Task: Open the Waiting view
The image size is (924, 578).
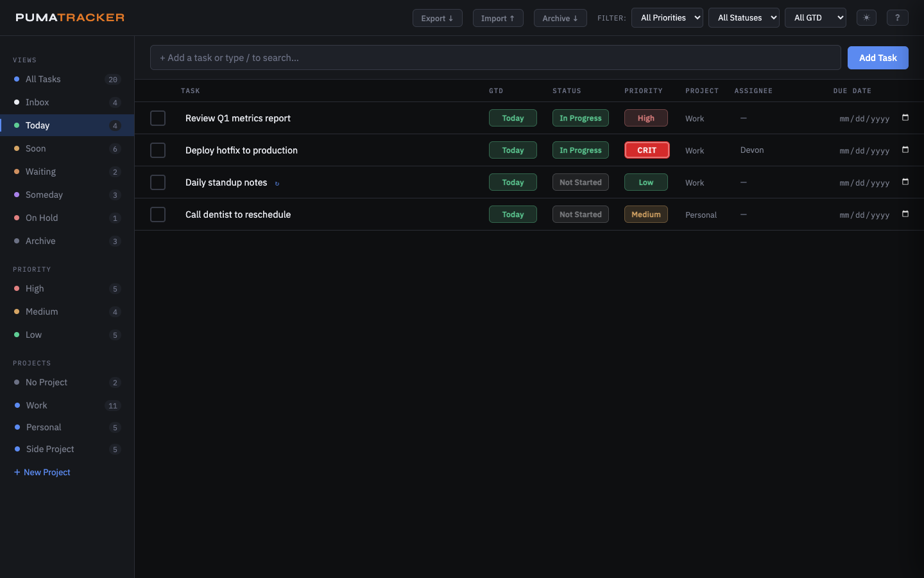Action: point(67,171)
